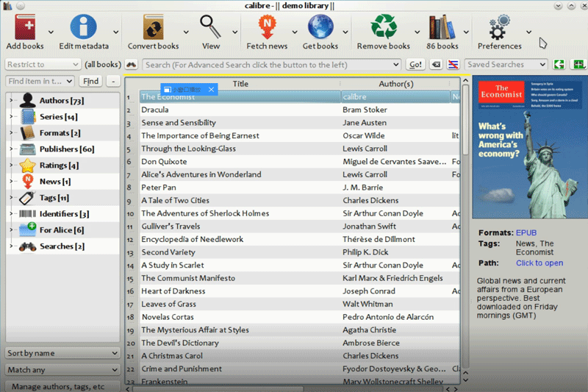Click the Add books icon
This screenshot has width=588, height=392.
coord(25,28)
